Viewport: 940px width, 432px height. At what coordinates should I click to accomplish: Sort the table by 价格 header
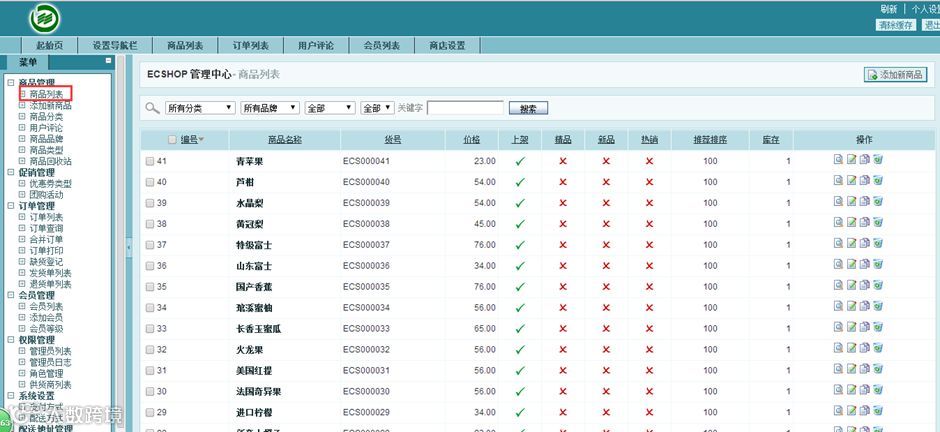(472, 140)
